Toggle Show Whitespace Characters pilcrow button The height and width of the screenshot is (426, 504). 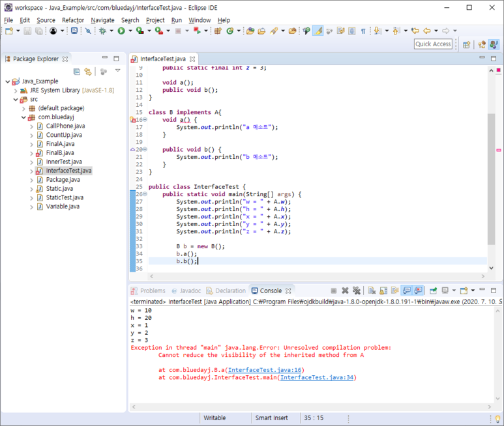coord(363,31)
